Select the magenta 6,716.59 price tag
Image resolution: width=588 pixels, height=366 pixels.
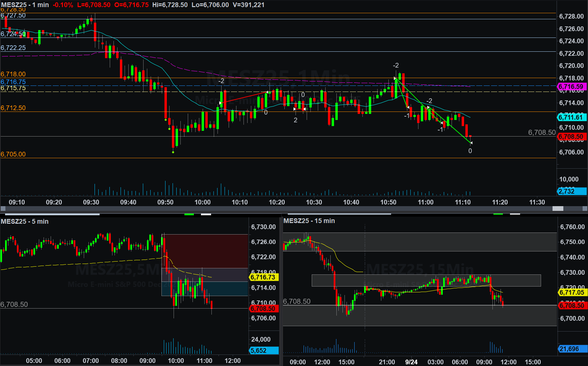tap(571, 87)
